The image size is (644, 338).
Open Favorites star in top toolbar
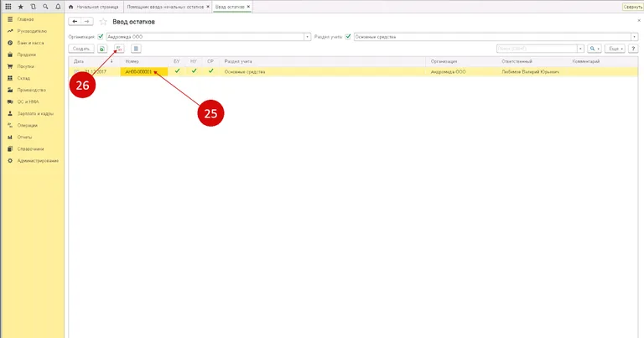20,7
